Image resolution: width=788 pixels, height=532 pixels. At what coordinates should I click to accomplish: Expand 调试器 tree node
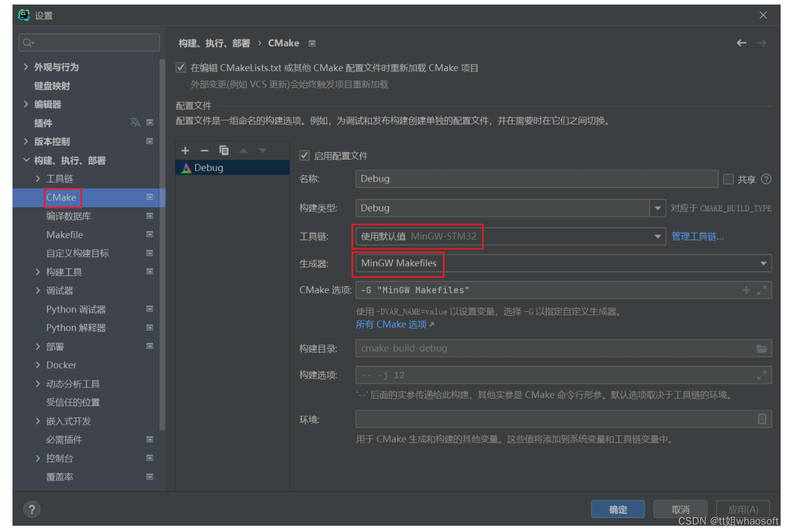[38, 291]
